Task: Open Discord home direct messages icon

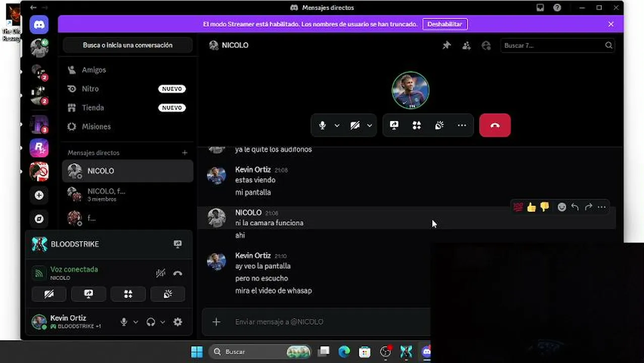Action: (x=39, y=24)
